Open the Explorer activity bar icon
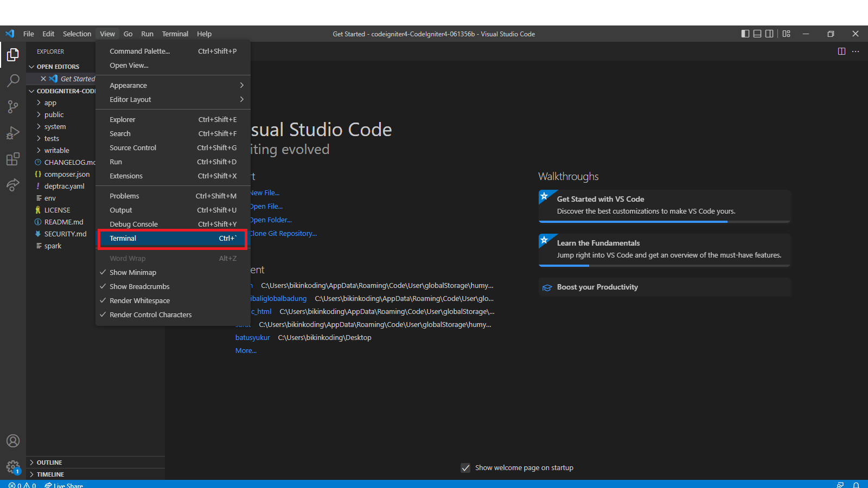 tap(13, 55)
